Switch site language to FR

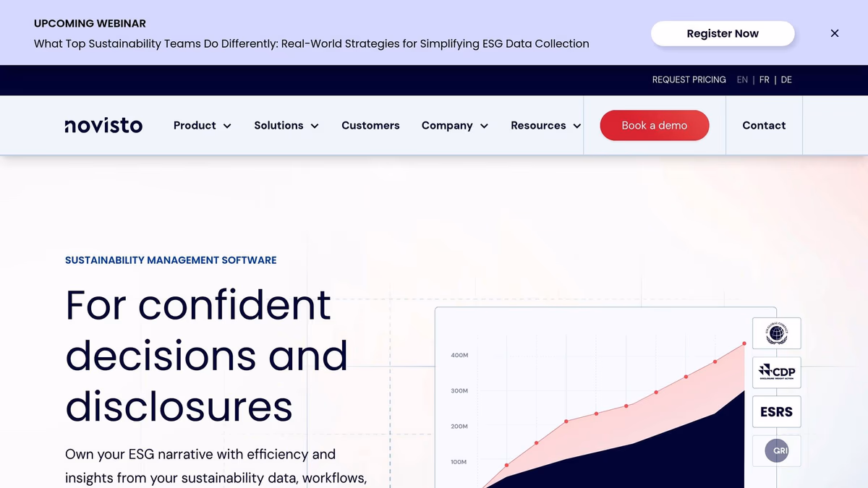(x=764, y=80)
